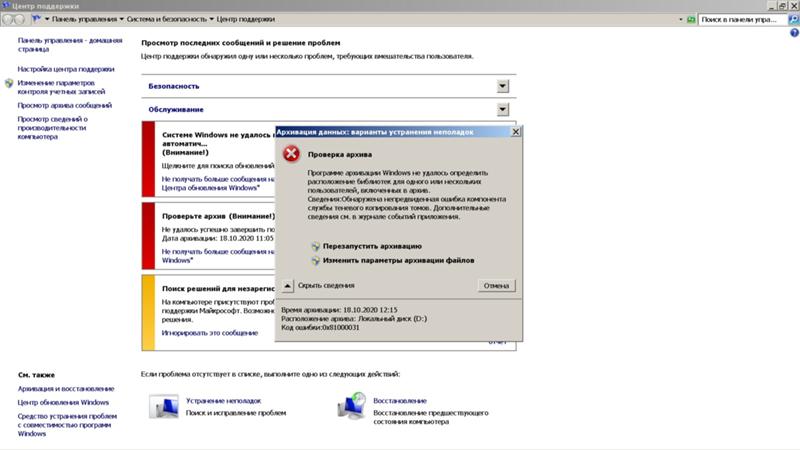Open the address bar history dropdown arrow
800x450 pixels.
[x=681, y=19]
